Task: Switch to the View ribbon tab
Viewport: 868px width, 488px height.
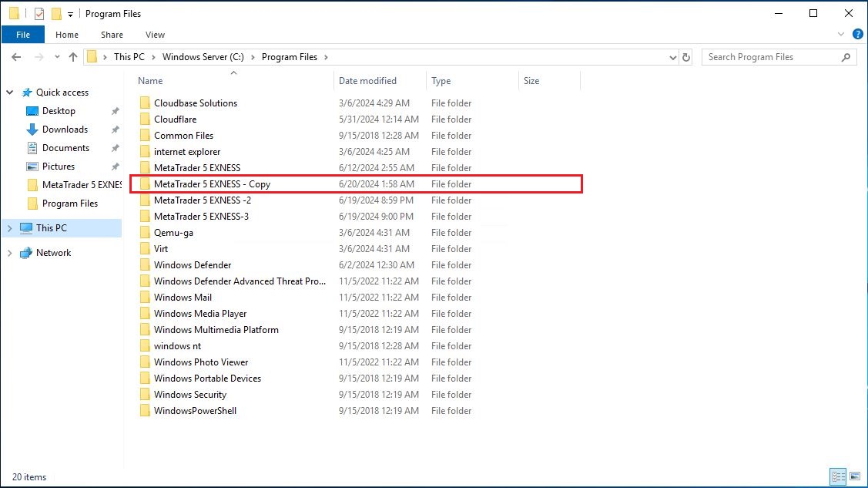Action: 155,35
